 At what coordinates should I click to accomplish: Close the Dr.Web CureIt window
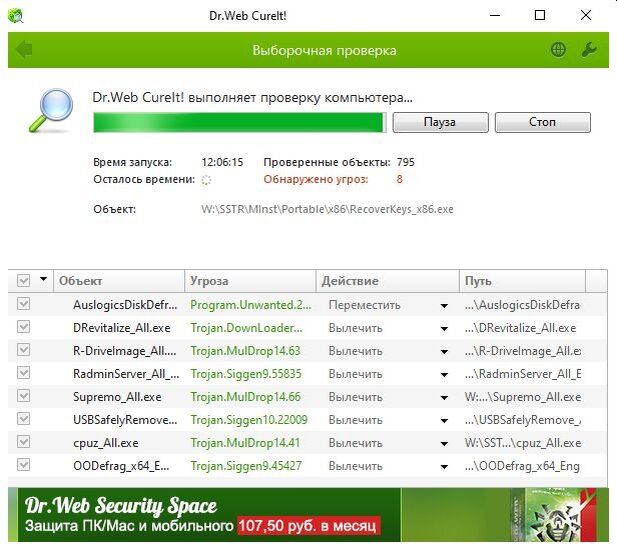coord(586,16)
